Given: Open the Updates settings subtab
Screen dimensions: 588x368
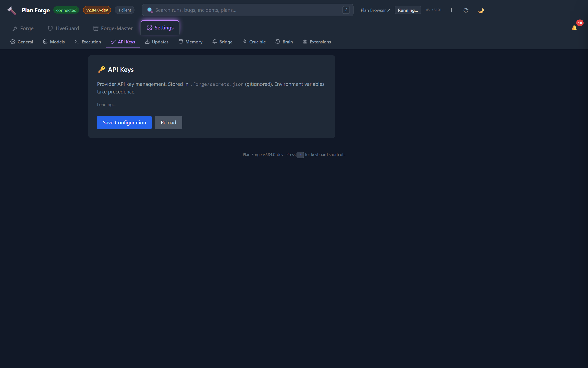Looking at the screenshot, I should point(157,42).
